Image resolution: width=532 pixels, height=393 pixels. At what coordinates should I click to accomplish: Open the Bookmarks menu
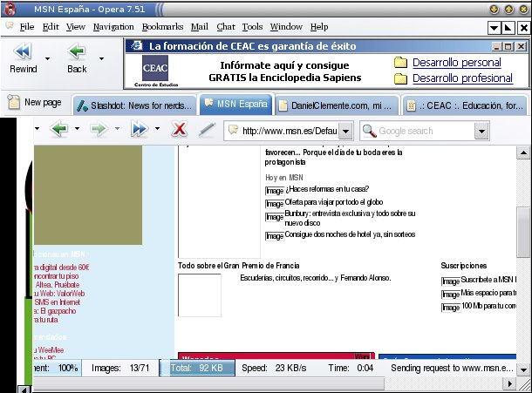[x=162, y=27]
